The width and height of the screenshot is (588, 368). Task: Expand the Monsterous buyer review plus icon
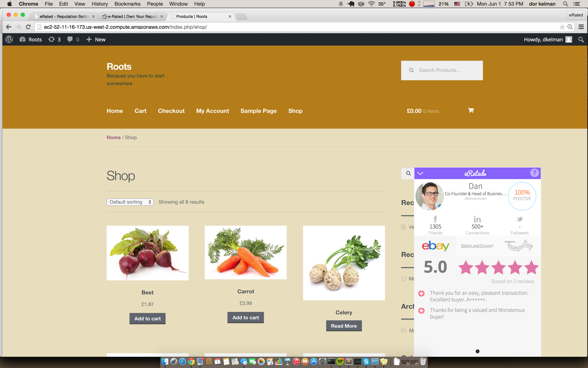(x=421, y=311)
